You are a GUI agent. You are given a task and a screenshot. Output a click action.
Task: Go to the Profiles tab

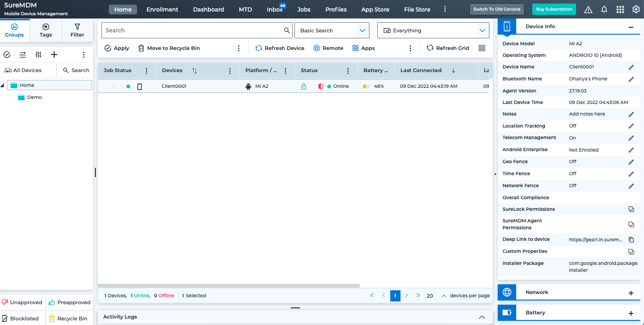tap(336, 9)
